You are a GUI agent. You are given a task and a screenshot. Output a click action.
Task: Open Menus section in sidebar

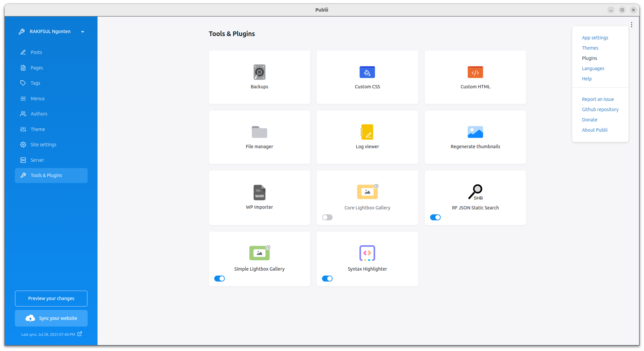click(51, 99)
